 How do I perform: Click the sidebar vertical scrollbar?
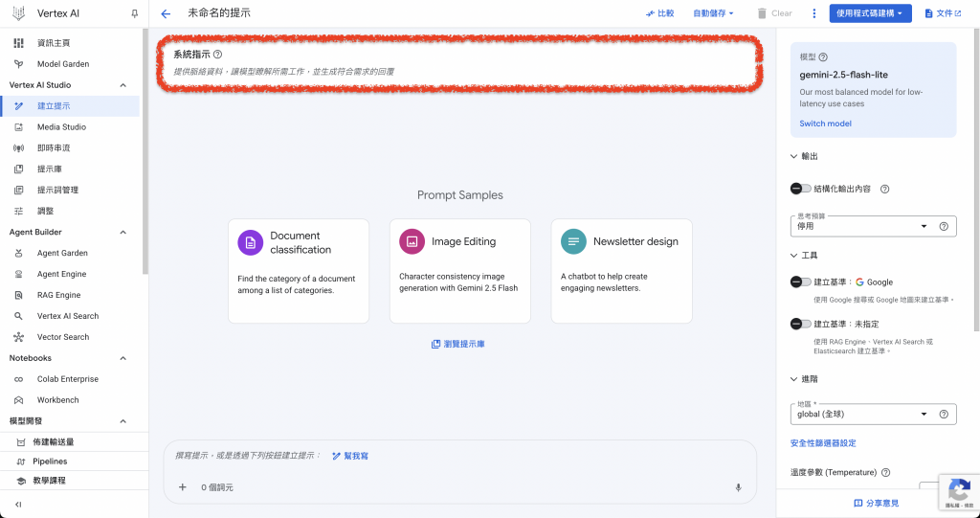tap(145, 150)
